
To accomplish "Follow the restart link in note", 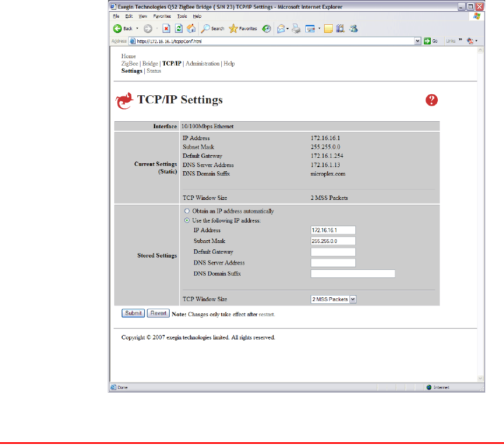I will point(267,315).
